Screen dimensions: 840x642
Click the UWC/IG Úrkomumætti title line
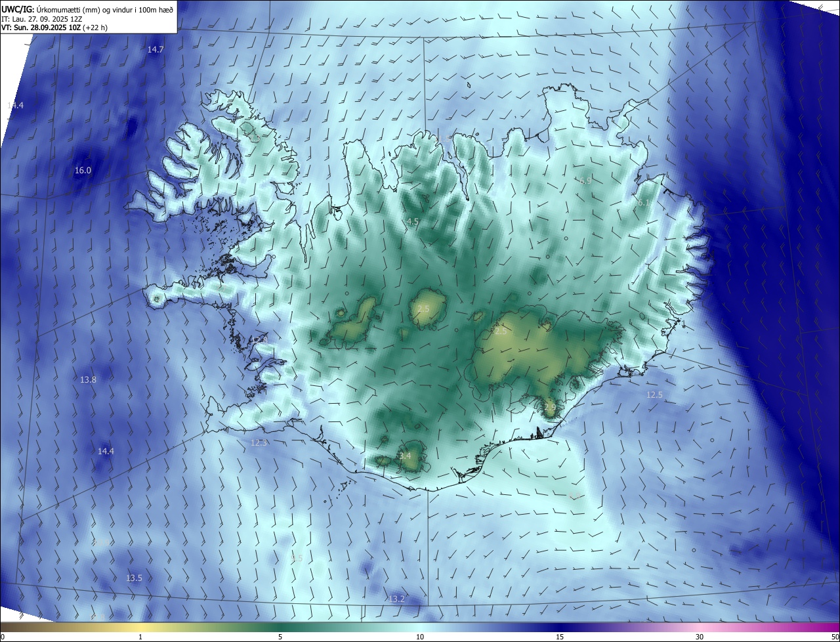87,9
